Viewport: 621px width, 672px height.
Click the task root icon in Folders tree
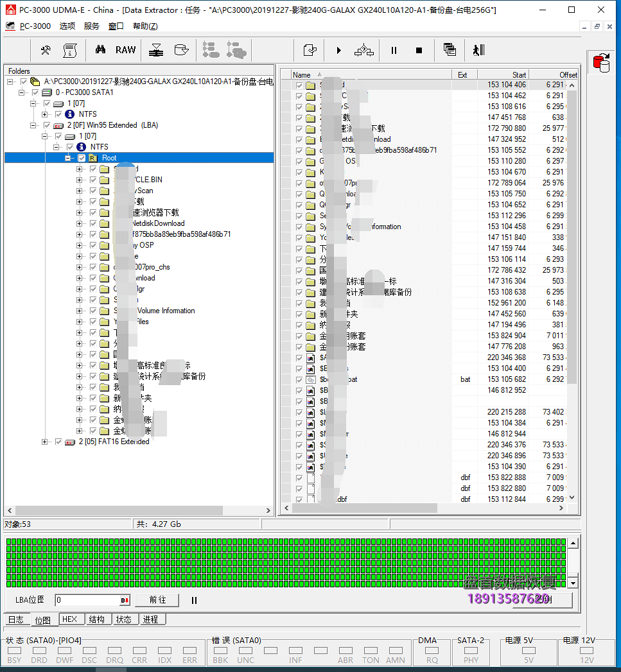pos(35,82)
